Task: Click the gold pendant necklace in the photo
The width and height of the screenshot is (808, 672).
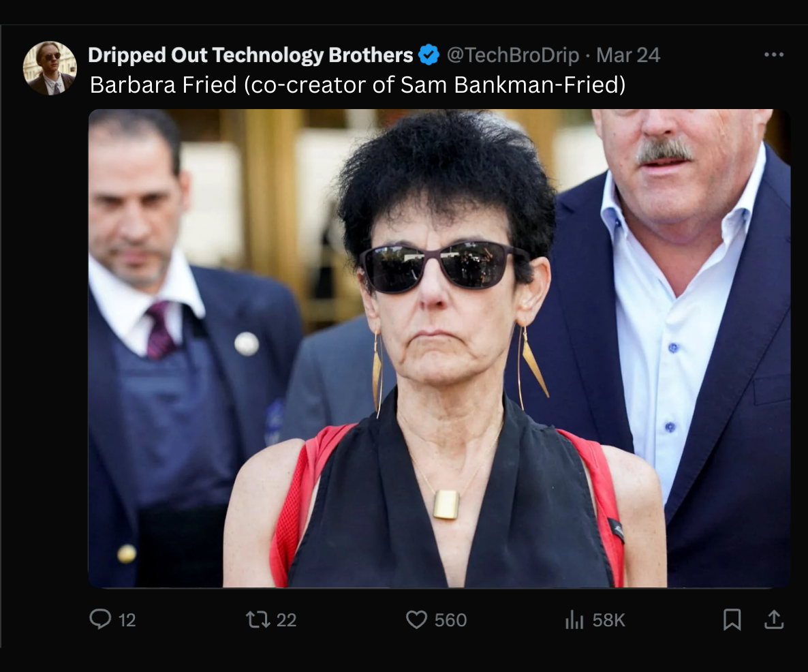Action: 446,504
